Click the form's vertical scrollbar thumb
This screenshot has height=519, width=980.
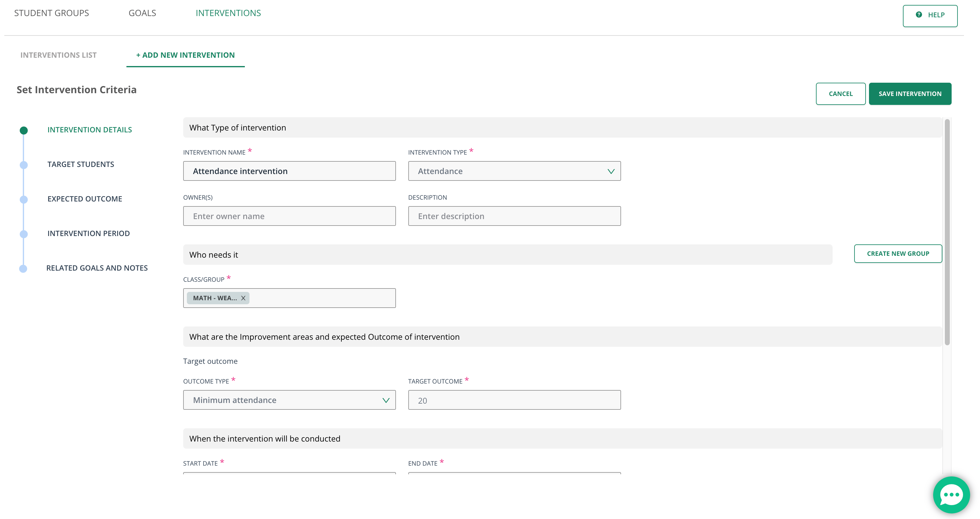point(947,232)
